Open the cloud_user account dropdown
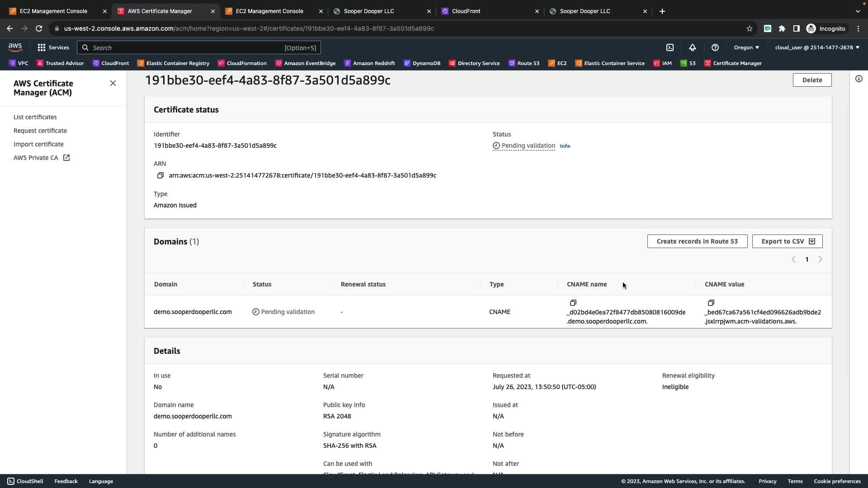This screenshot has height=488, width=868. pyautogui.click(x=817, y=47)
